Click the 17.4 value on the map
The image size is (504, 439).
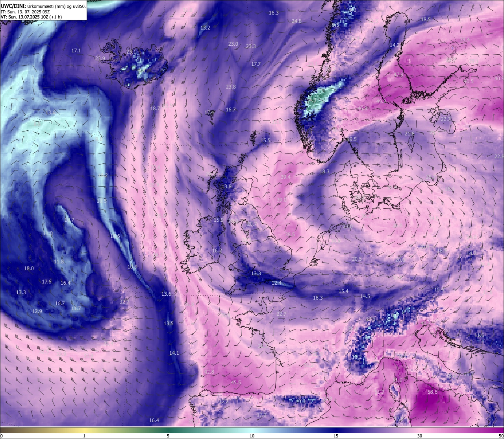(209, 112)
